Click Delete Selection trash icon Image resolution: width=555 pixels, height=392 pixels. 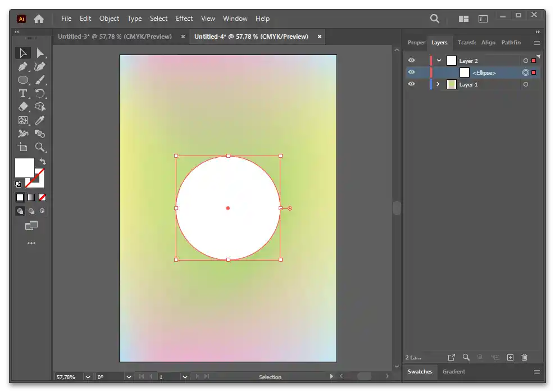click(524, 357)
